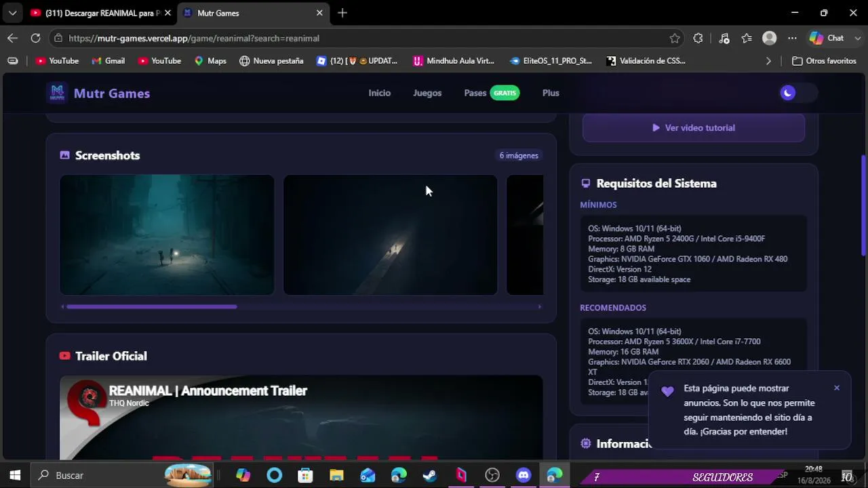The height and width of the screenshot is (488, 868).
Task: Open Microsoft Store from the taskbar
Action: (305, 475)
